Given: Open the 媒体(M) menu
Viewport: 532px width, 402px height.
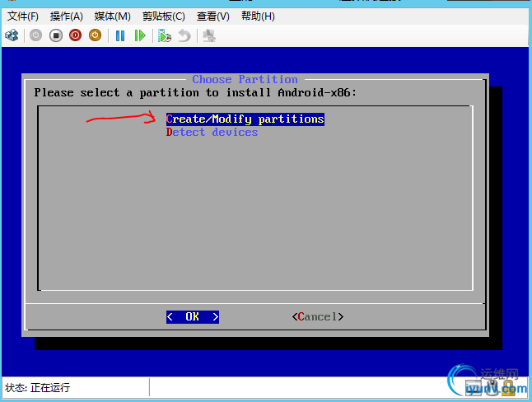Looking at the screenshot, I should 112,16.
